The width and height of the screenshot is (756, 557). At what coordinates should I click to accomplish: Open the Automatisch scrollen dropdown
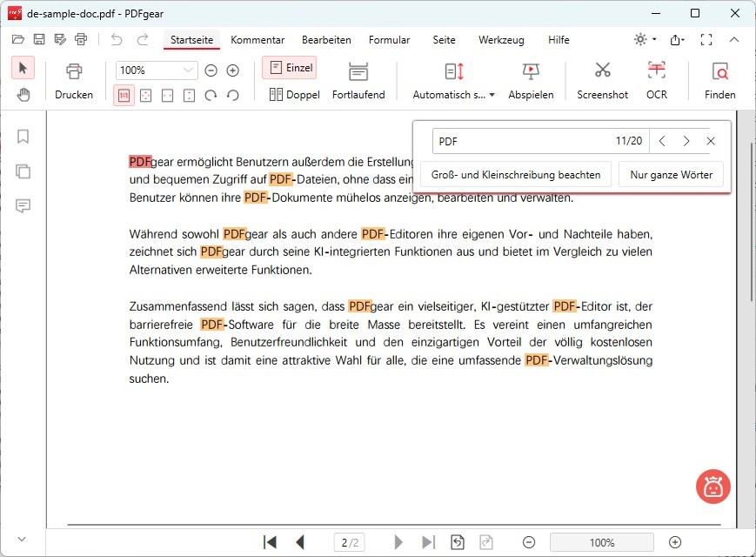click(x=454, y=81)
